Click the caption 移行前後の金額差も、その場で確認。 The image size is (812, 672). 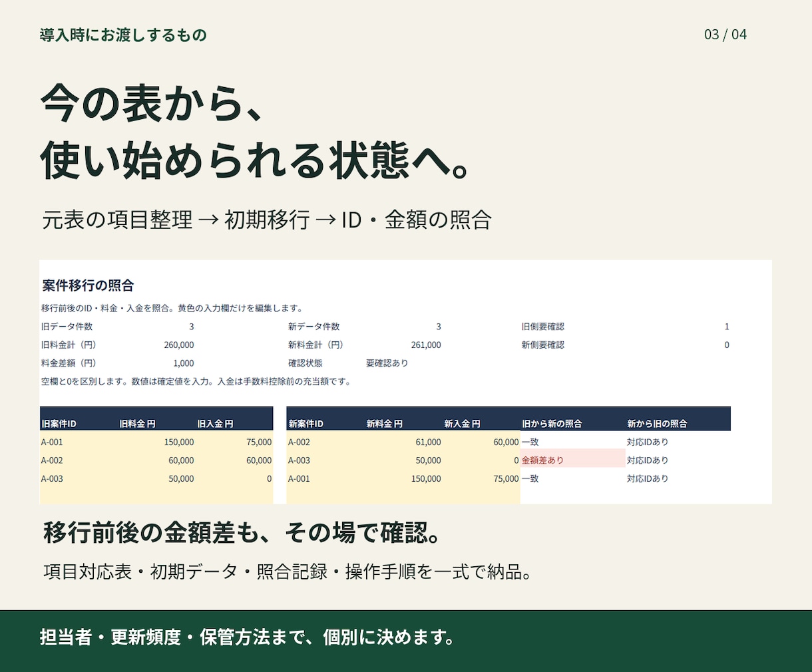pos(243,533)
